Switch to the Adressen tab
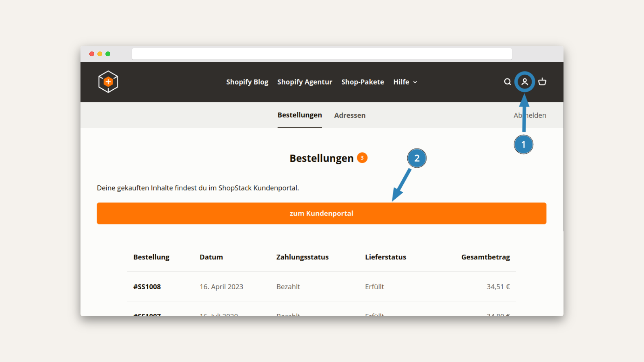 pos(350,115)
